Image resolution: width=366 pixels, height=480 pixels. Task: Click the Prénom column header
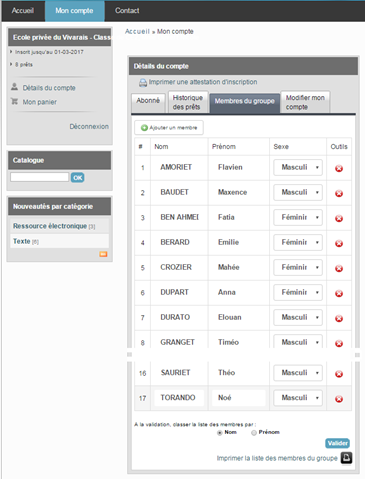pos(224,147)
